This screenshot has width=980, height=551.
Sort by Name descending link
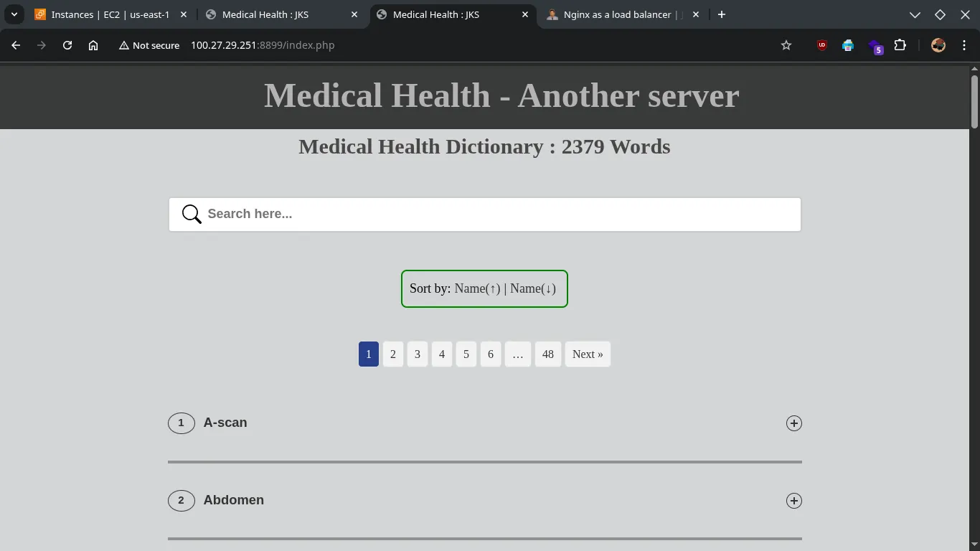coord(533,288)
